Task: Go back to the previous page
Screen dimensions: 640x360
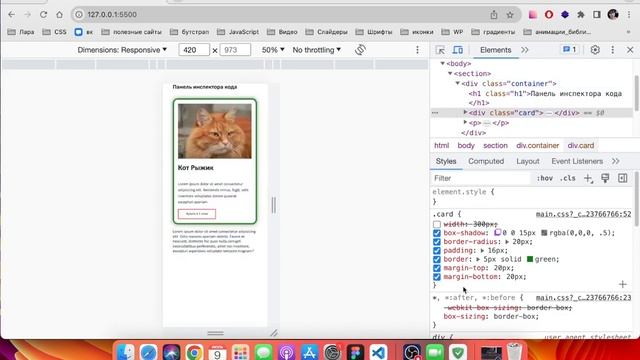Action: point(11,15)
